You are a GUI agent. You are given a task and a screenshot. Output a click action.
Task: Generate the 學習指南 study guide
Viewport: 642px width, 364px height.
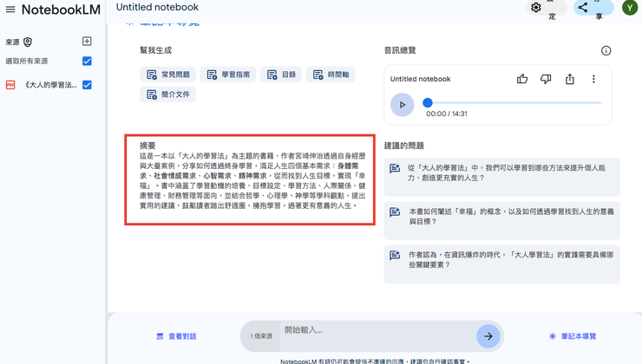pyautogui.click(x=227, y=75)
